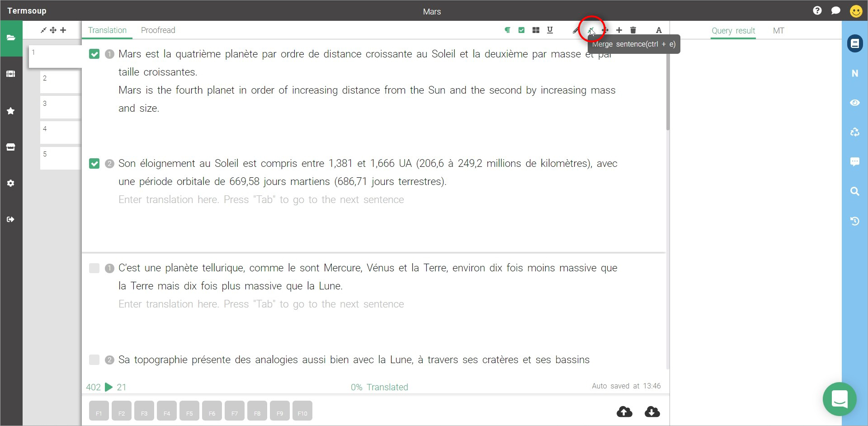This screenshot has width=868, height=426.
Task: Open the store icon in left sidebar
Action: pyautogui.click(x=11, y=147)
